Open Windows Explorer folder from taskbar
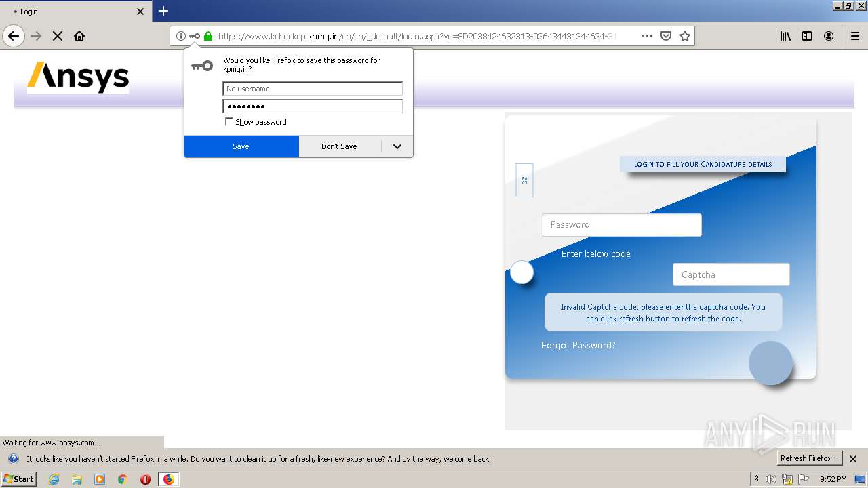Image resolution: width=868 pixels, height=488 pixels. click(x=77, y=479)
